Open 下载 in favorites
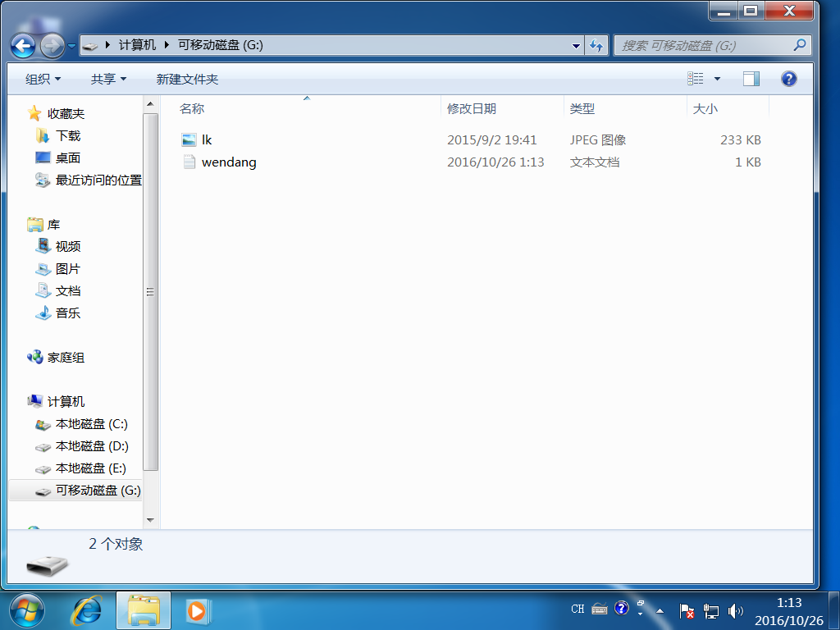This screenshot has width=840, height=630. (x=68, y=136)
